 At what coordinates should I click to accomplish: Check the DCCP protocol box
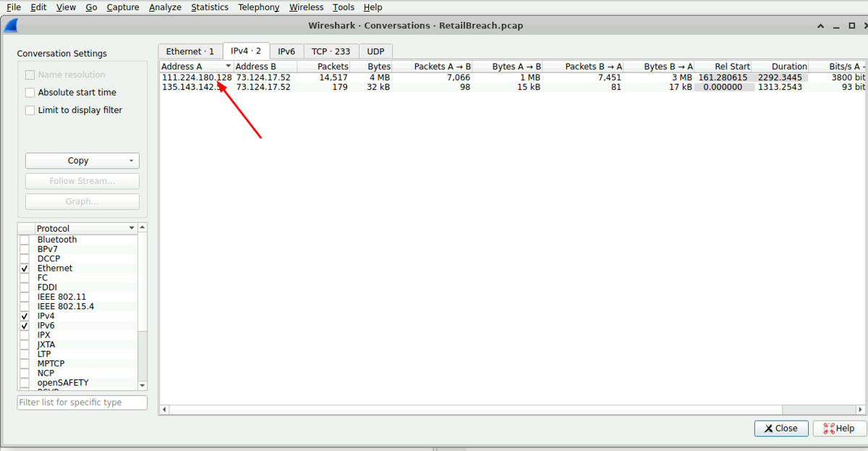pos(25,258)
